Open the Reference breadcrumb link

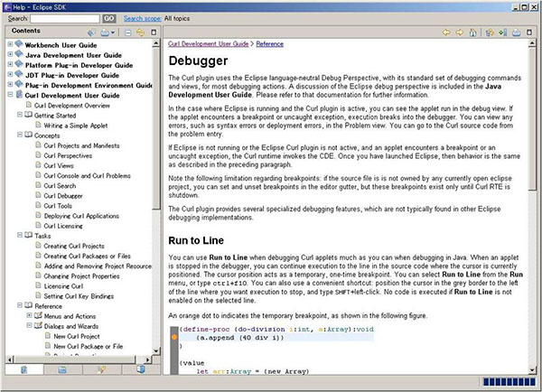[x=270, y=44]
